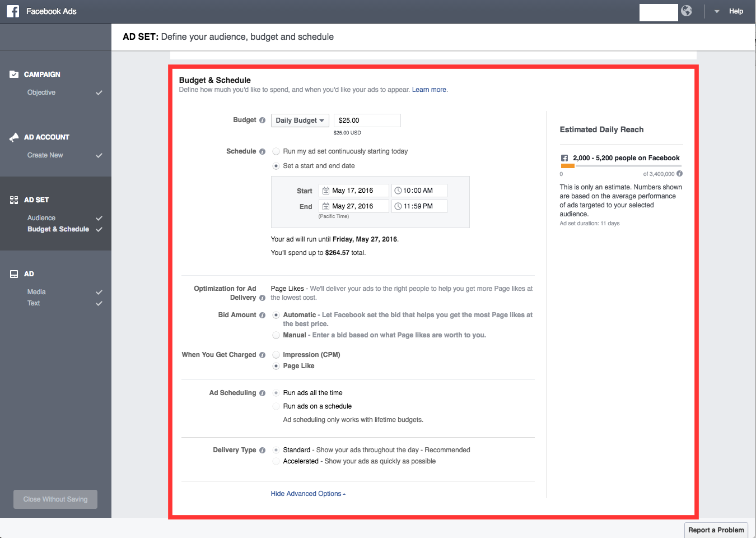Select Automatic bid amount
Viewport: 756px width, 538px height.
[276, 315]
